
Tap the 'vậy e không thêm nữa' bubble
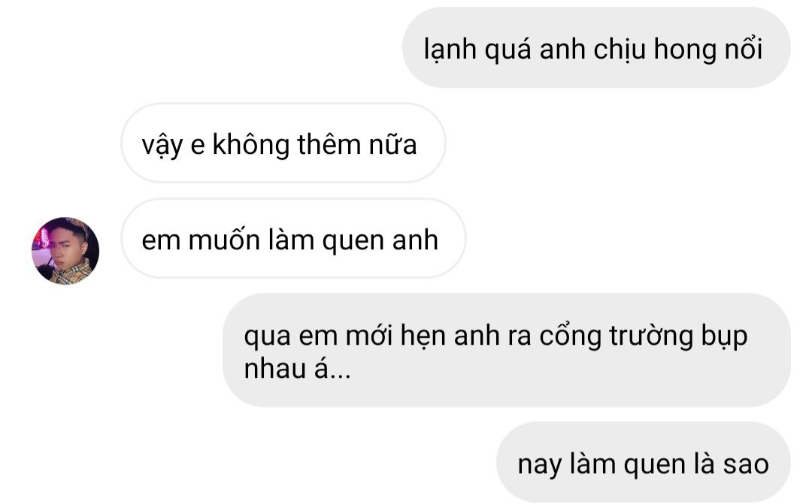[x=283, y=143]
